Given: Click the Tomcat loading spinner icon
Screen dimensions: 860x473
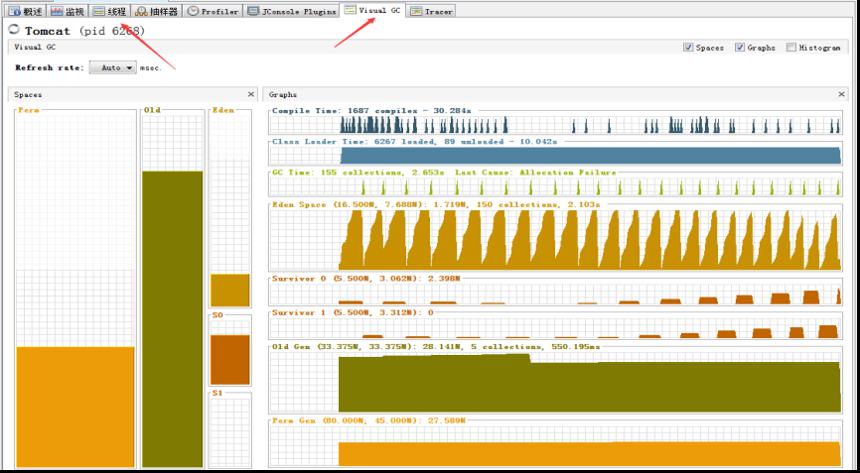Looking at the screenshot, I should click(x=15, y=29).
